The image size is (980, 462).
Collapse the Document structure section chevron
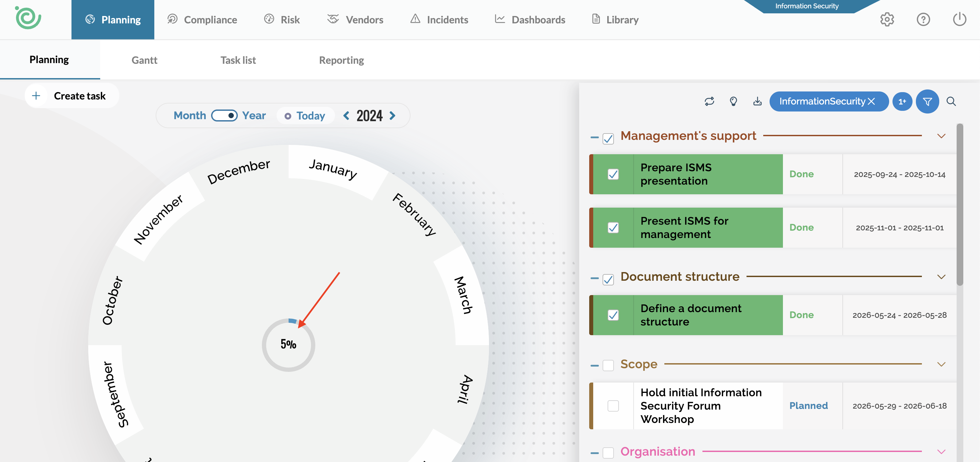(x=941, y=277)
